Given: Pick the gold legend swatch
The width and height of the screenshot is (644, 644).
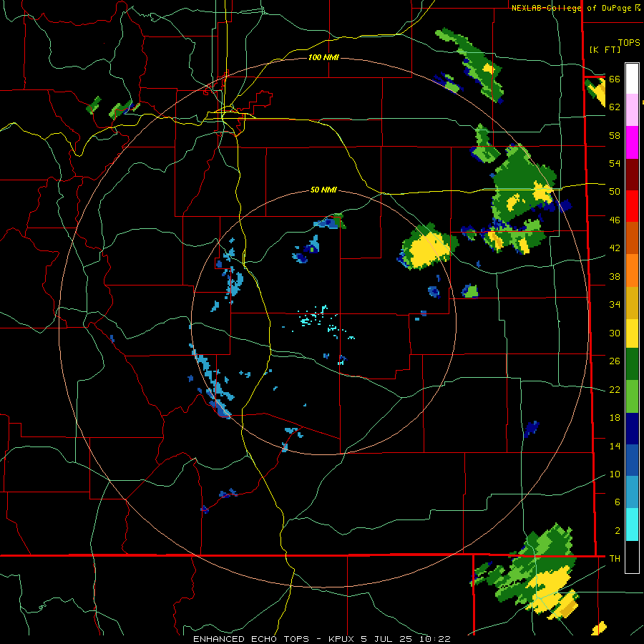Looking at the screenshot, I should click(632, 303).
